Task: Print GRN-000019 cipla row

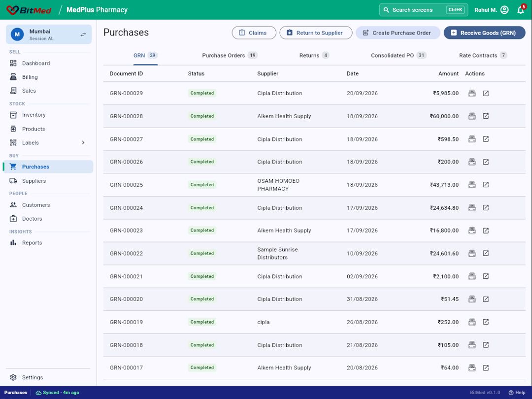Action: click(x=472, y=322)
